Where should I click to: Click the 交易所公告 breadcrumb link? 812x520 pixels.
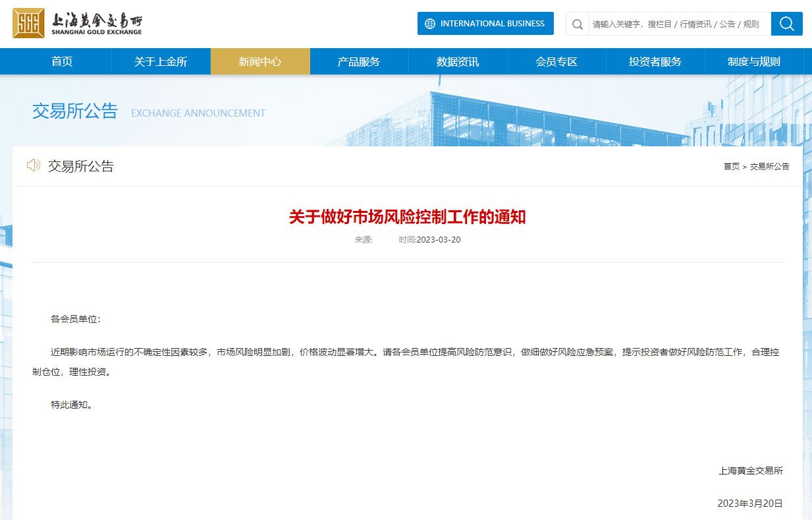[x=769, y=167]
